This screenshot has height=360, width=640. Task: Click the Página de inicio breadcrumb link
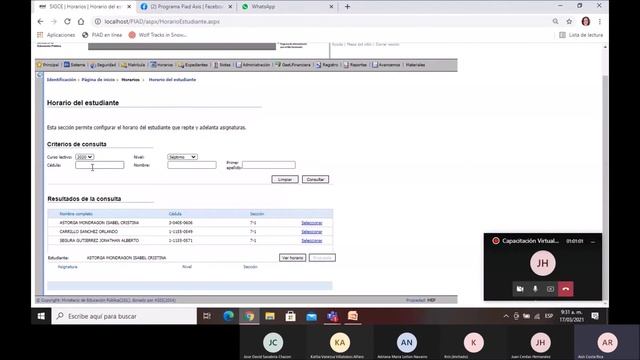point(98,80)
